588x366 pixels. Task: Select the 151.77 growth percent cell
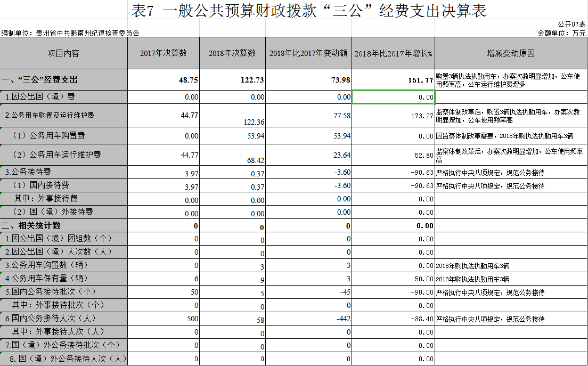394,79
